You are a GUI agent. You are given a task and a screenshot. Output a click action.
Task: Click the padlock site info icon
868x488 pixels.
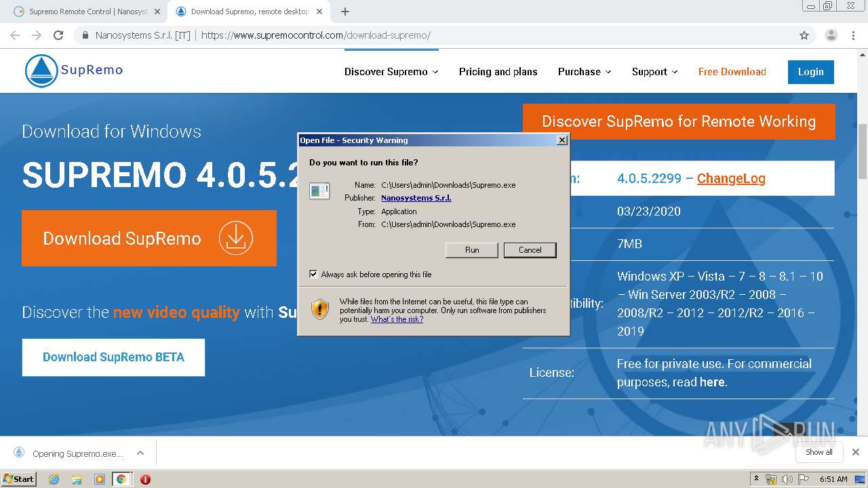pos(85,35)
